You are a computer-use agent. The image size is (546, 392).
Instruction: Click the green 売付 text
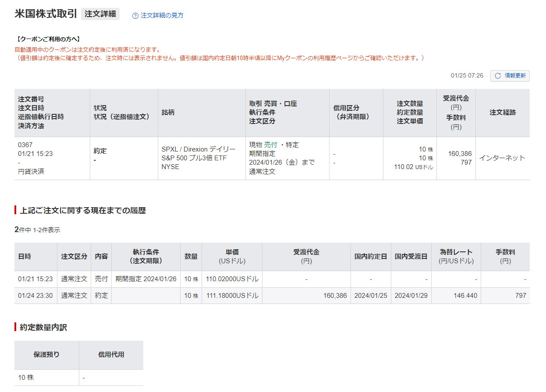point(270,145)
